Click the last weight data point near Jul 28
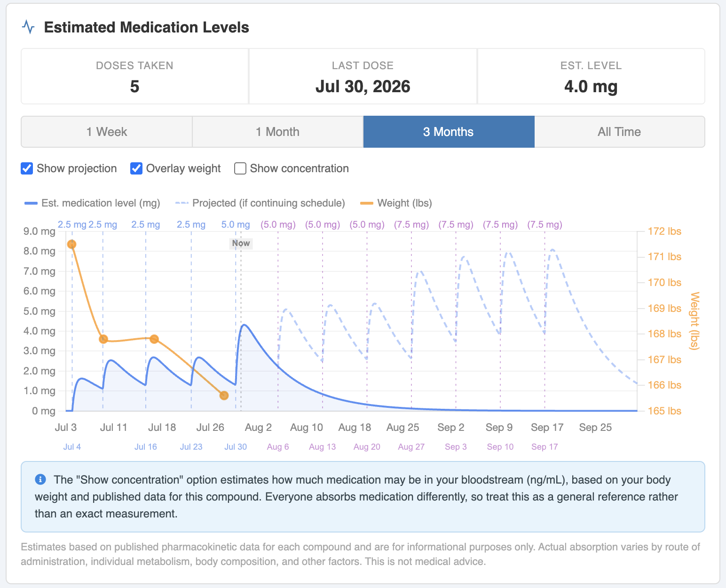The height and width of the screenshot is (588, 726). [x=224, y=396]
